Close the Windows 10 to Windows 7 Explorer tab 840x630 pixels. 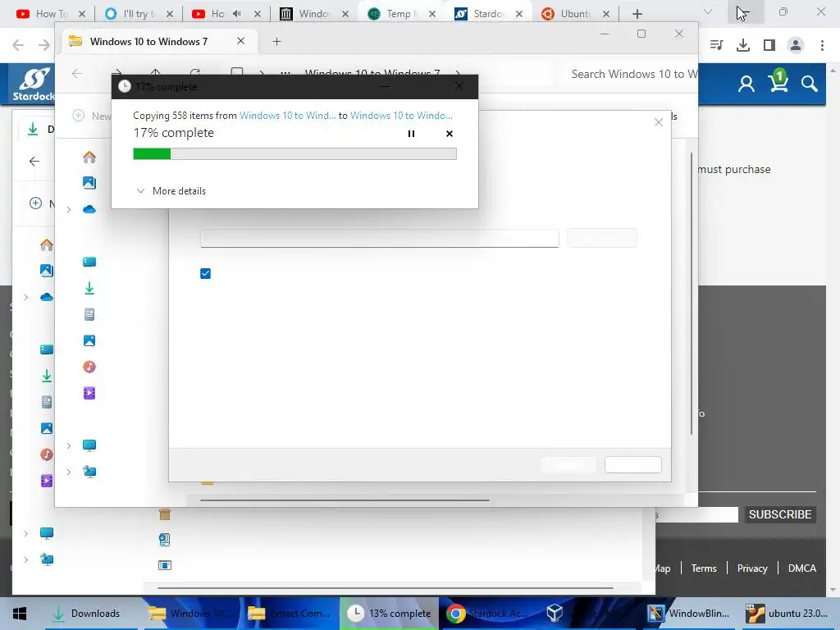(x=241, y=41)
